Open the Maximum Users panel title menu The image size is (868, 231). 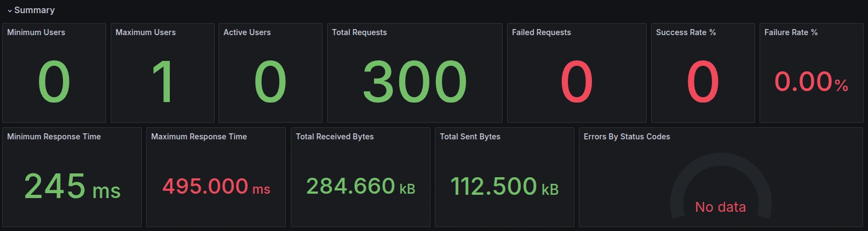146,32
